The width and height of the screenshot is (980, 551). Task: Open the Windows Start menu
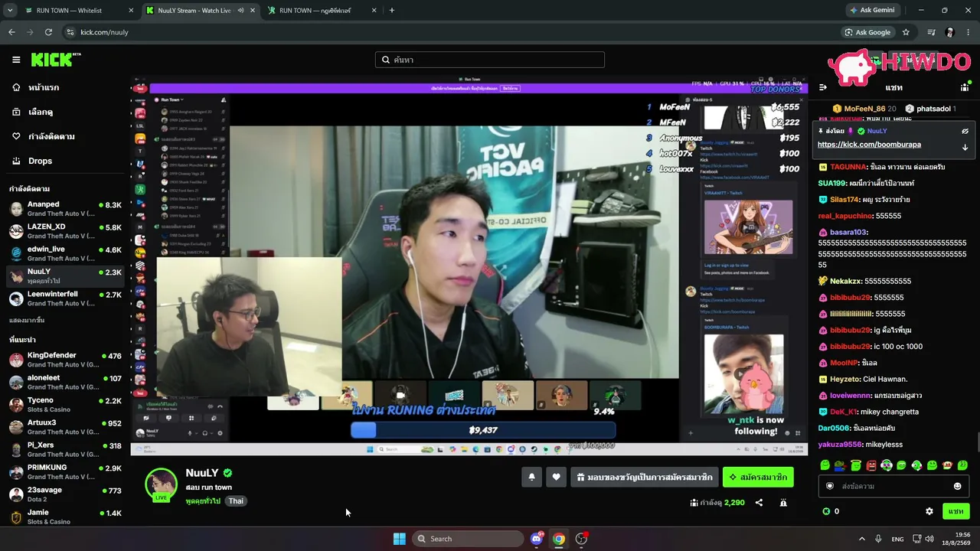pyautogui.click(x=400, y=539)
